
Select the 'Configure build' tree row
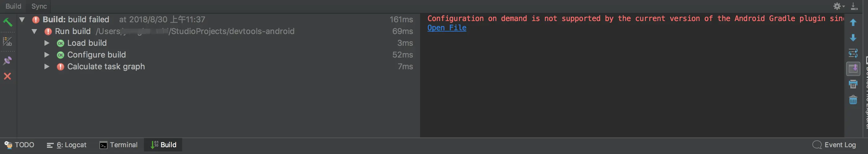coord(96,55)
